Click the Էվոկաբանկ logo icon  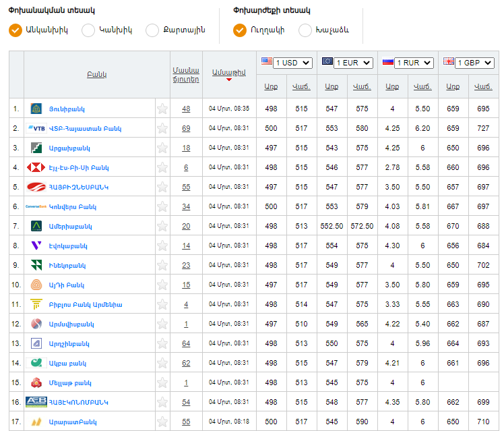[x=36, y=246]
